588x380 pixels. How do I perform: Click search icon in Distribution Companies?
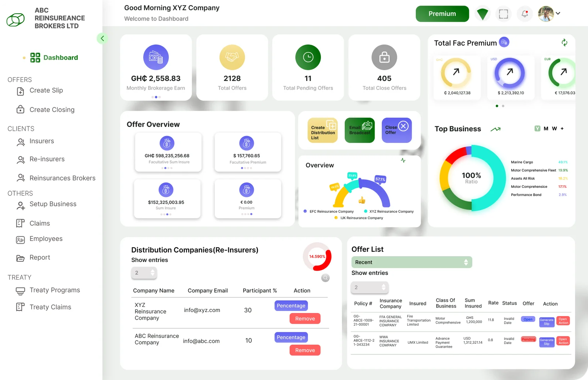(325, 278)
